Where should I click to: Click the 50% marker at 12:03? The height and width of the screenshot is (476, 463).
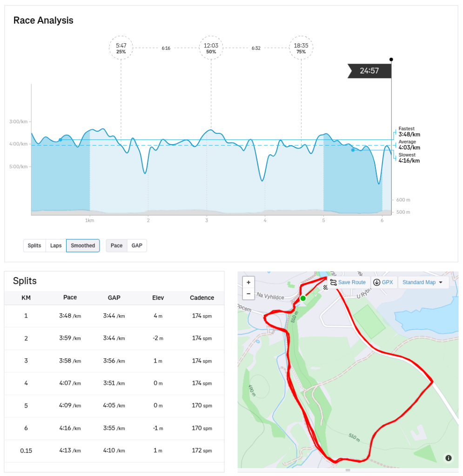pyautogui.click(x=211, y=48)
